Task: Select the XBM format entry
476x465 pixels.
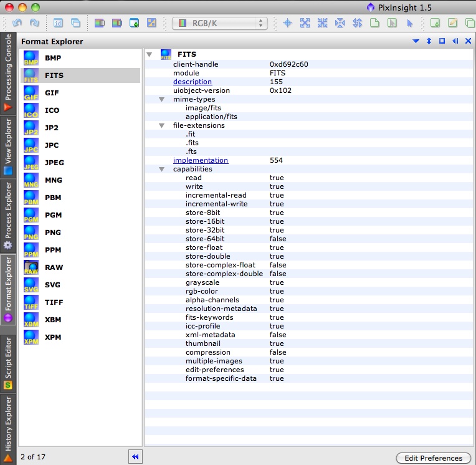Action: [80, 320]
